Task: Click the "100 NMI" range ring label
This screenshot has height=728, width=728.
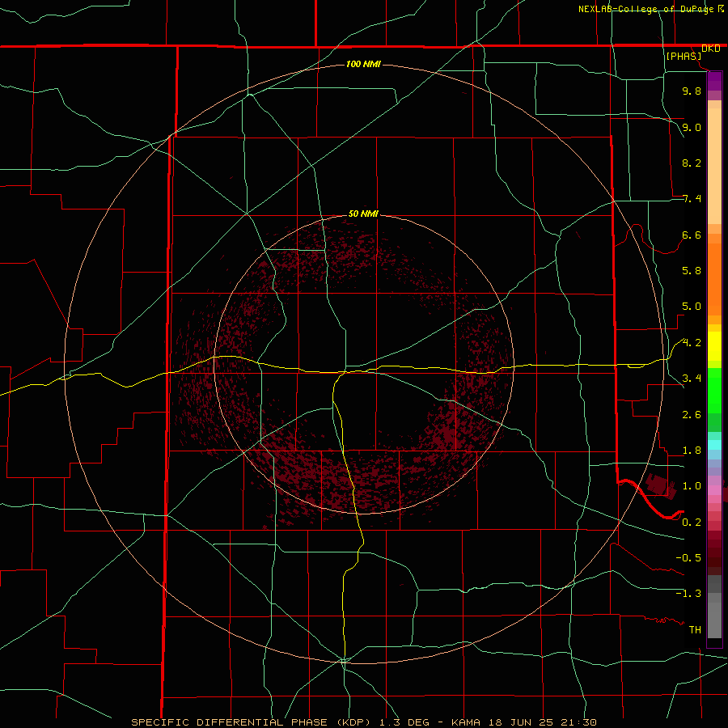Action: pos(363,64)
